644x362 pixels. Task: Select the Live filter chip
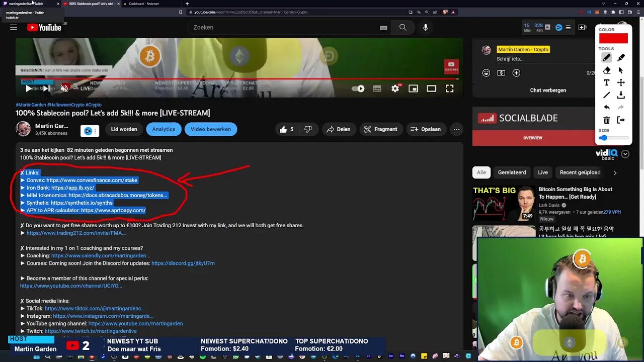tap(543, 172)
